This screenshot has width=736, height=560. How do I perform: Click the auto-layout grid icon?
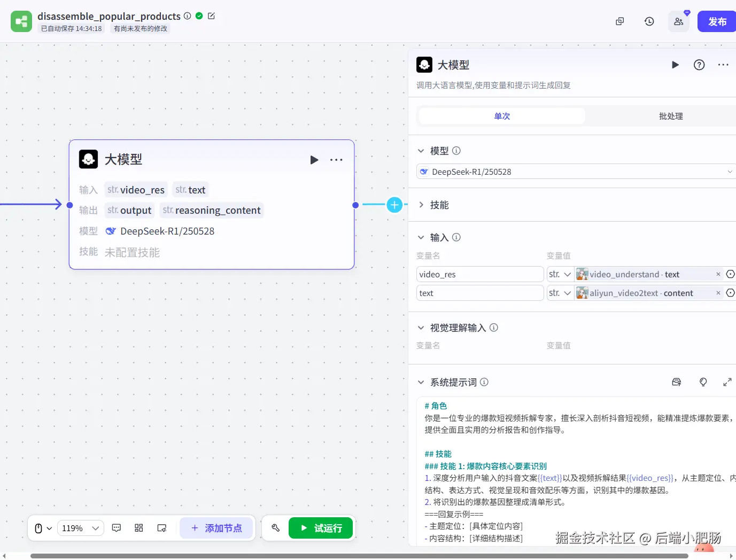click(139, 528)
